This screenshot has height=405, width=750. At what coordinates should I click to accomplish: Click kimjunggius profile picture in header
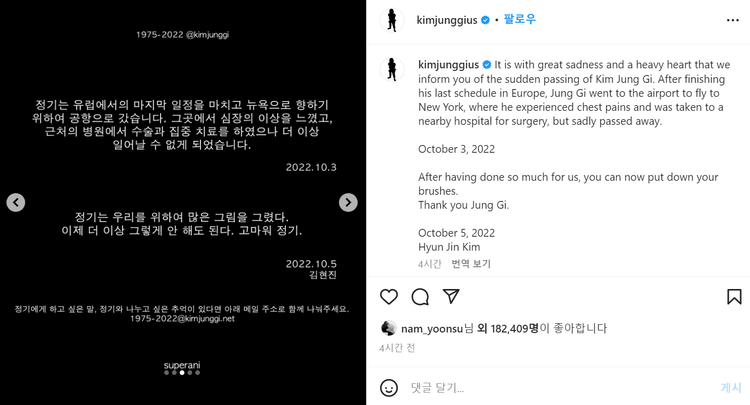[392, 20]
